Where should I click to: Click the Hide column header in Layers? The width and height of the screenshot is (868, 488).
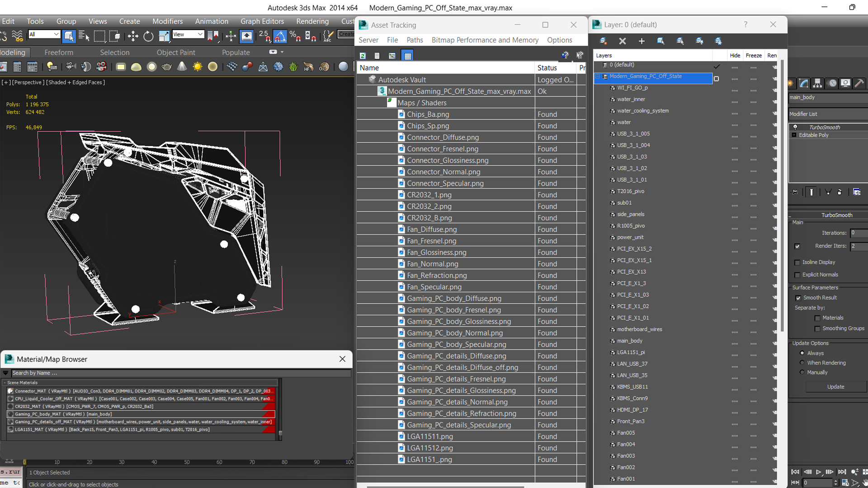(735, 55)
